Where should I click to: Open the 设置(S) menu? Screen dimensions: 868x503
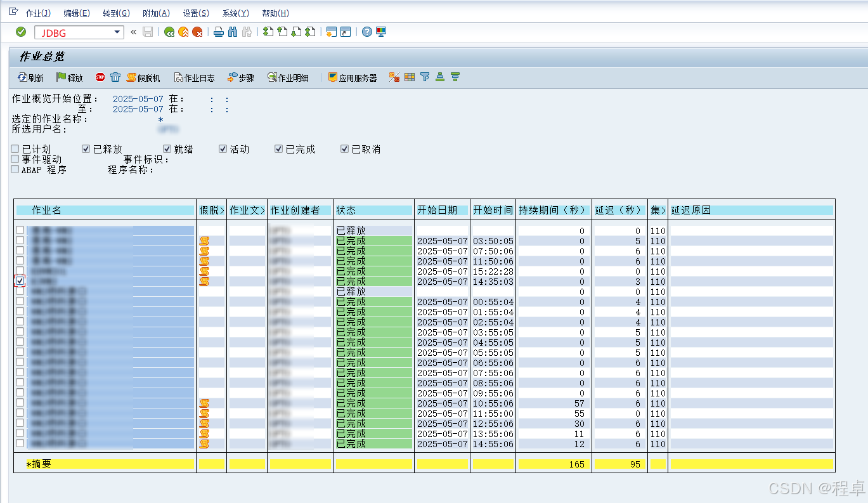click(196, 13)
